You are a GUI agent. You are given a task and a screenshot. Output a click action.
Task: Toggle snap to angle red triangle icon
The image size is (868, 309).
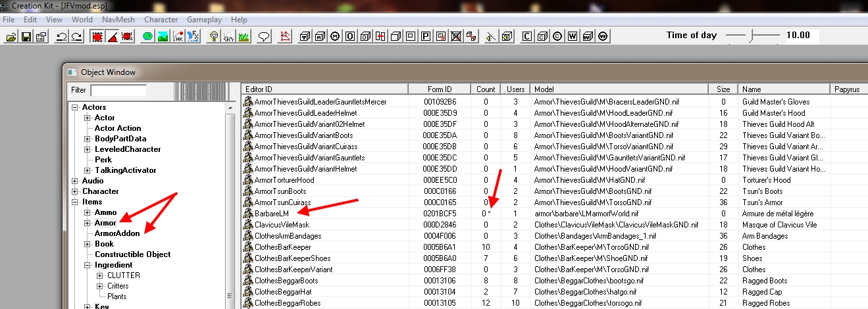[112, 37]
